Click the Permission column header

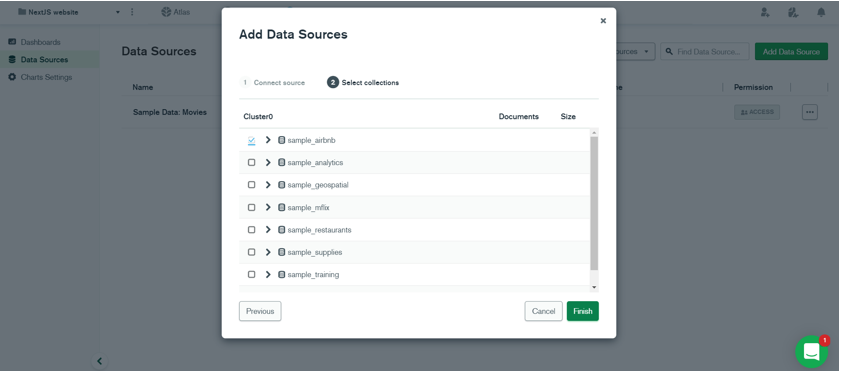(x=754, y=87)
